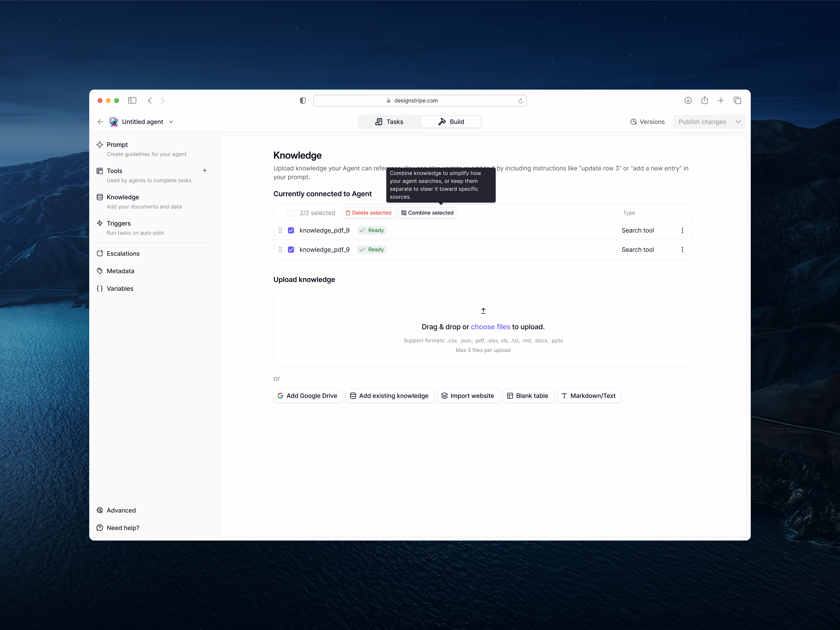840x630 pixels.
Task: Click the plus icon next to Tools
Action: [205, 170]
